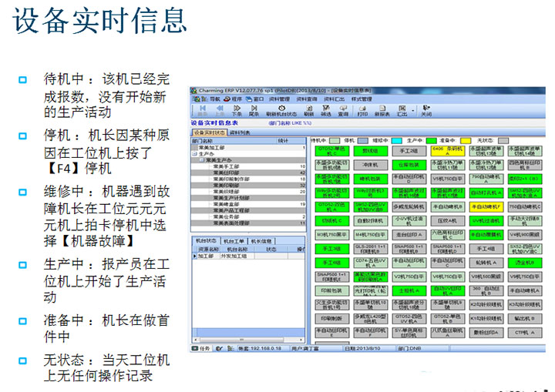Click the 生产中 green legend swatch
Screen dimensions: 555x392
coord(431,141)
